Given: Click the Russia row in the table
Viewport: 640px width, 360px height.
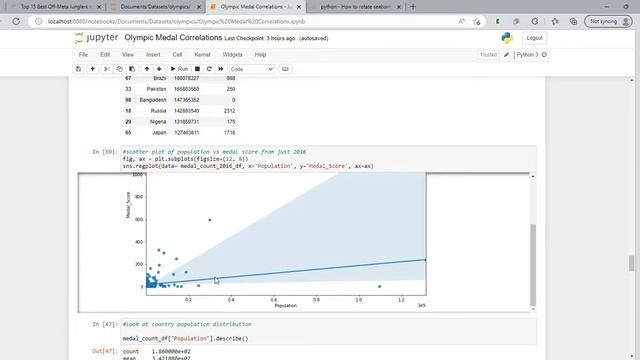Looking at the screenshot, I should click(x=180, y=111).
